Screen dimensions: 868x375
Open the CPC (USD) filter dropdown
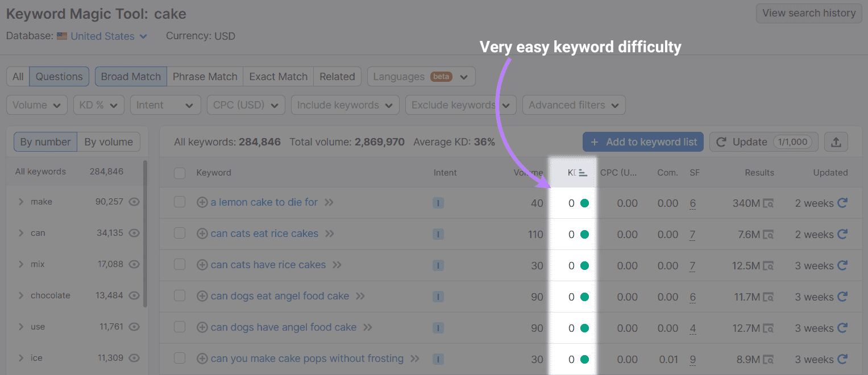[246, 105]
